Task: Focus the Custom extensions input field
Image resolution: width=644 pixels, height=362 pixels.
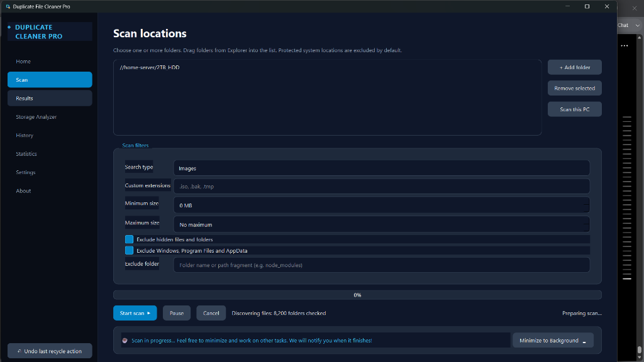Action: (382, 186)
